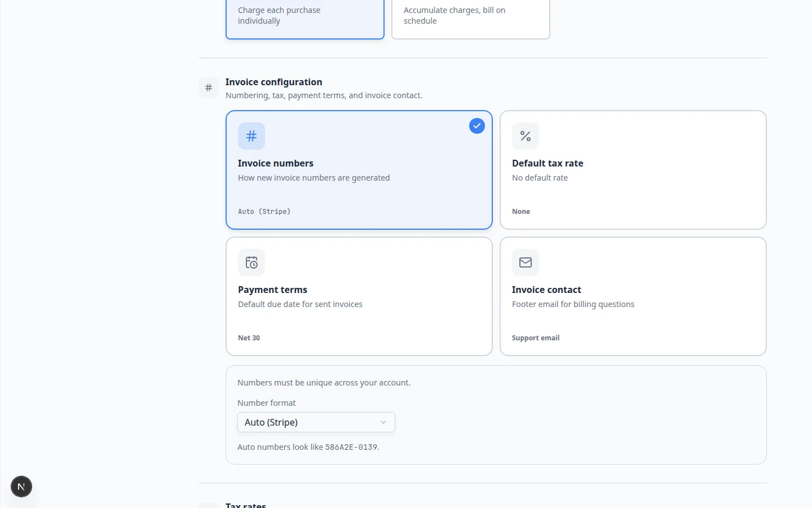Click Default due date for sent invoices text

[300, 304]
